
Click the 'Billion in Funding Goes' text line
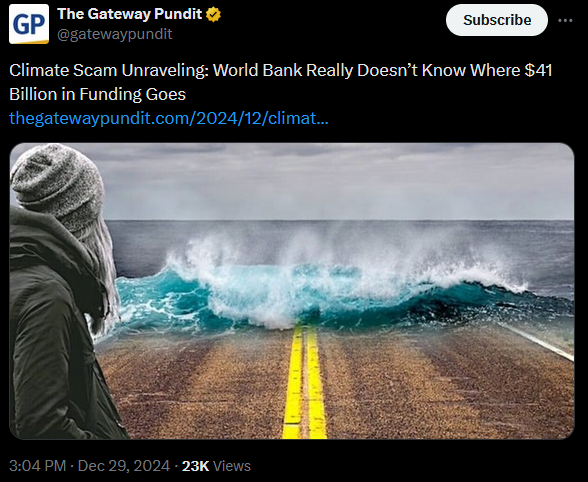click(98, 94)
